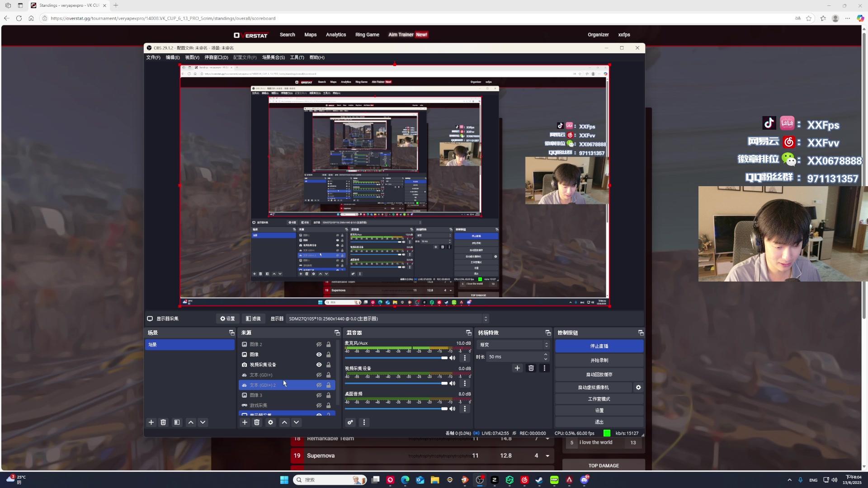
Task: Open 工具(T) menu in OBS
Action: point(297,57)
